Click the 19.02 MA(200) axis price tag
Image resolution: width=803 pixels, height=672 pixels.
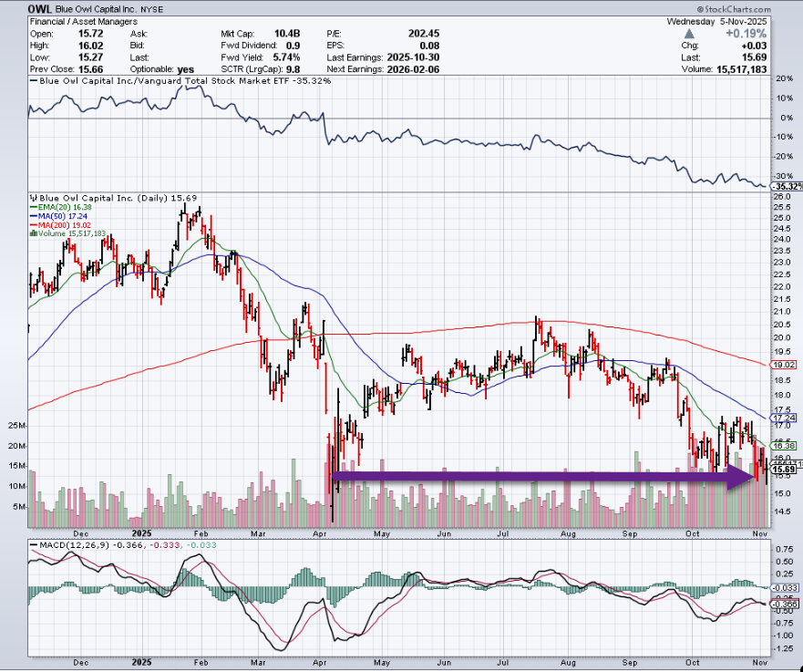[786, 365]
